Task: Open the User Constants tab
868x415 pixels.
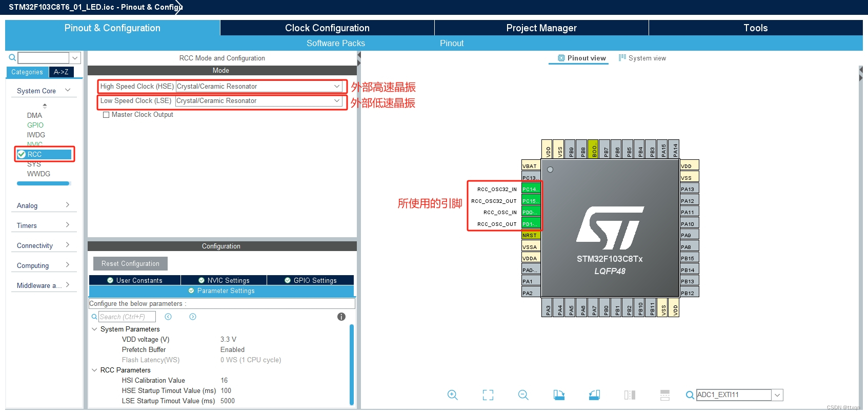Action: click(x=135, y=280)
